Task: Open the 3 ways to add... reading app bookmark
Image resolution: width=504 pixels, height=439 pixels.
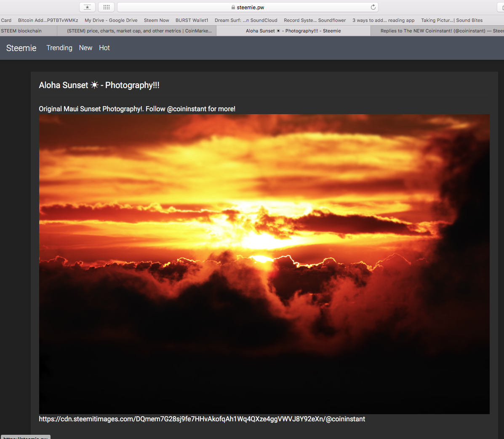Action: (x=383, y=20)
